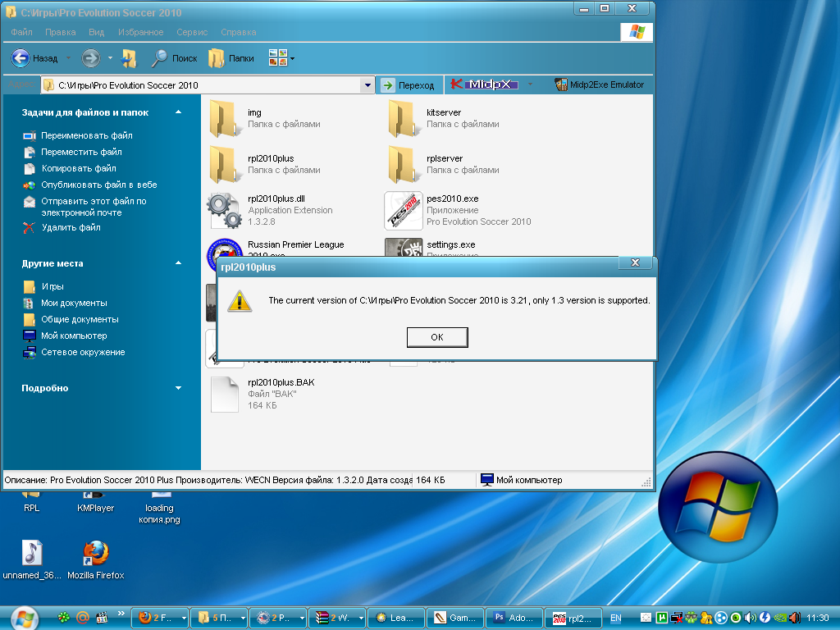Expand the quick launch overflow chevron
This screenshot has width=840, height=630.
click(x=121, y=614)
